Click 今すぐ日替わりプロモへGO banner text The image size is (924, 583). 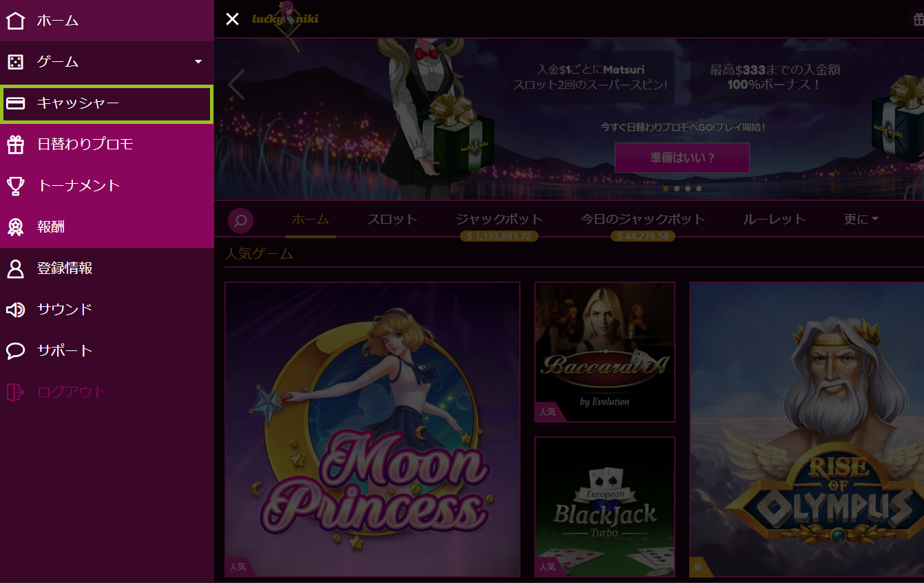[x=683, y=127]
